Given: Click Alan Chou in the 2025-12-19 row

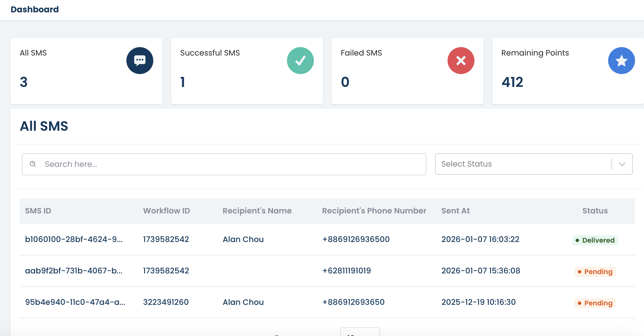Looking at the screenshot, I should click(x=243, y=302).
